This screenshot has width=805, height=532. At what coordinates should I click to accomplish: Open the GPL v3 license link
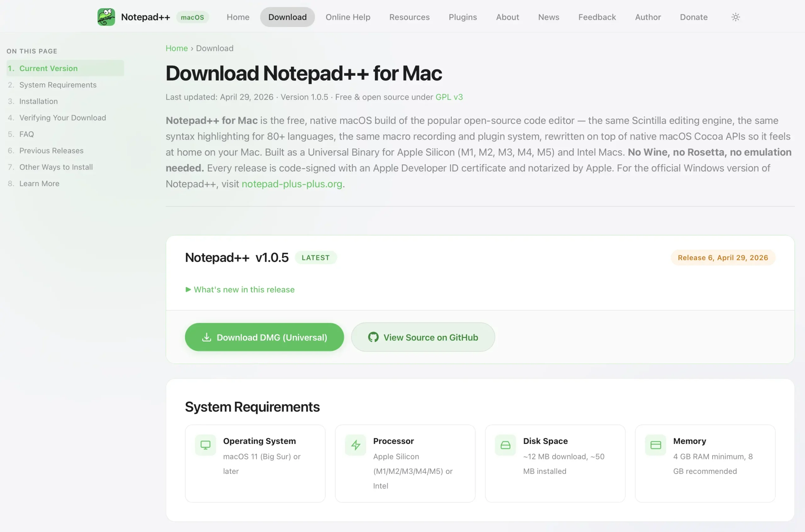449,97
